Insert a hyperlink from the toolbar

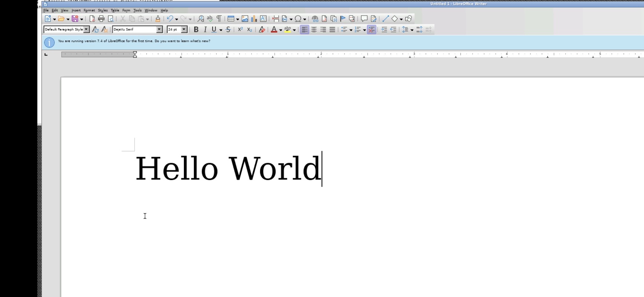(x=315, y=19)
